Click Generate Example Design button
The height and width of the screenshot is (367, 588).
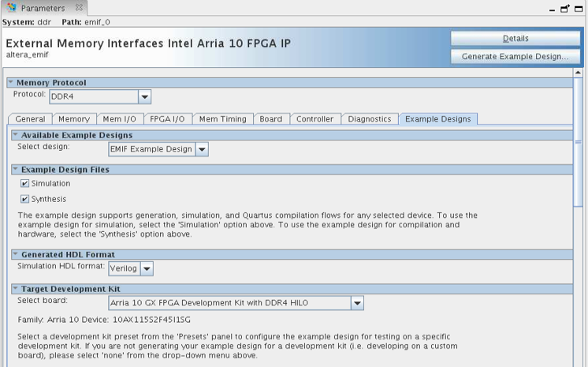[x=515, y=56]
